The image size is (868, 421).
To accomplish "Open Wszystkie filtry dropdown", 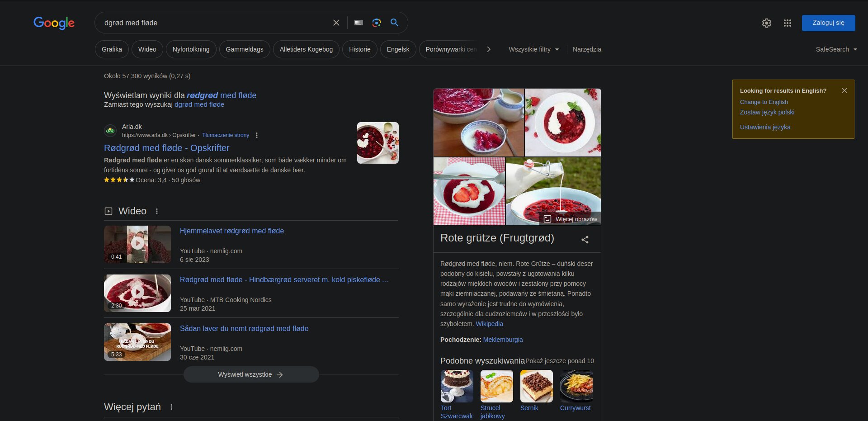I will [533, 49].
